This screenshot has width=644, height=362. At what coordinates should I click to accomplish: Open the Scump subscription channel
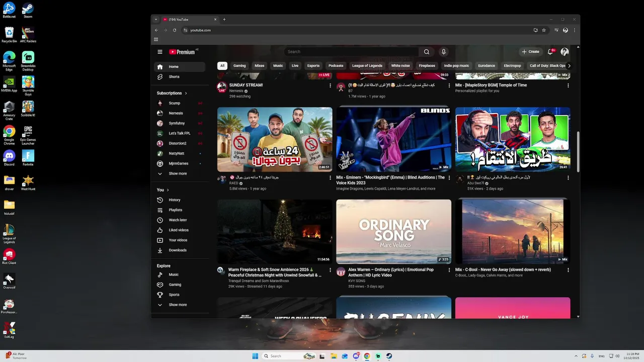(x=180, y=103)
